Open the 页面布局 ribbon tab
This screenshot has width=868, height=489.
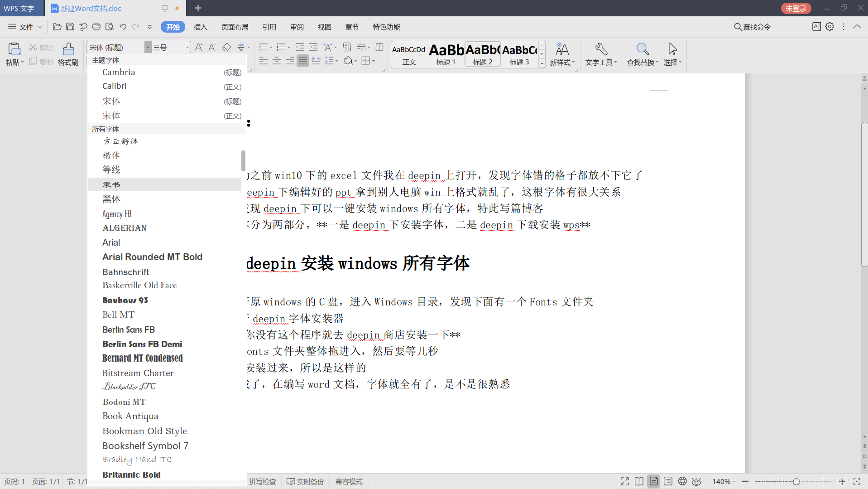(235, 27)
